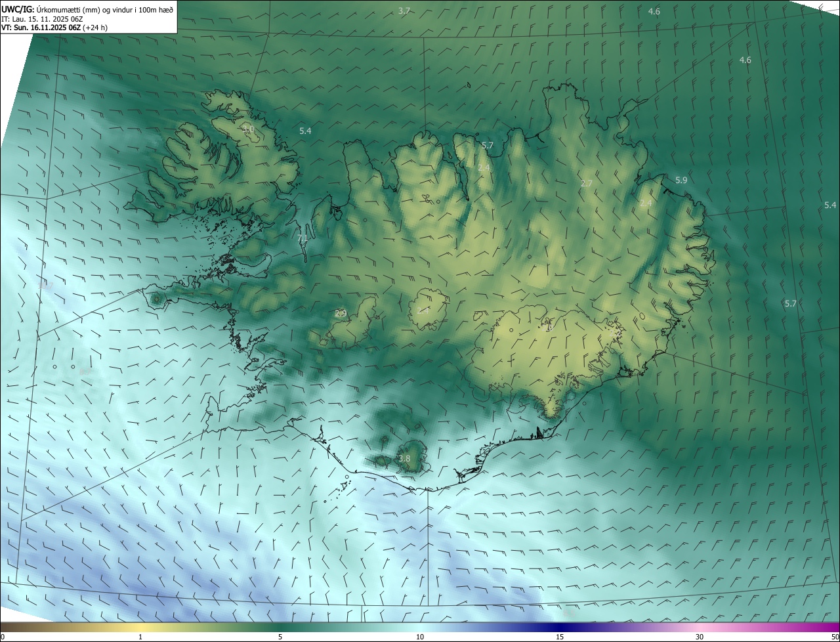Click the 3.7 value label at top
The image size is (840, 642).
coord(404,11)
